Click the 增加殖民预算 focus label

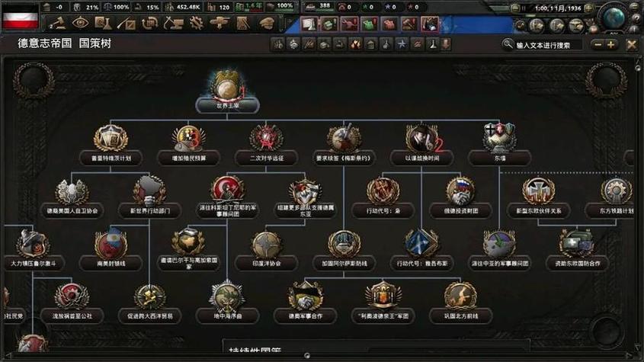(188, 159)
